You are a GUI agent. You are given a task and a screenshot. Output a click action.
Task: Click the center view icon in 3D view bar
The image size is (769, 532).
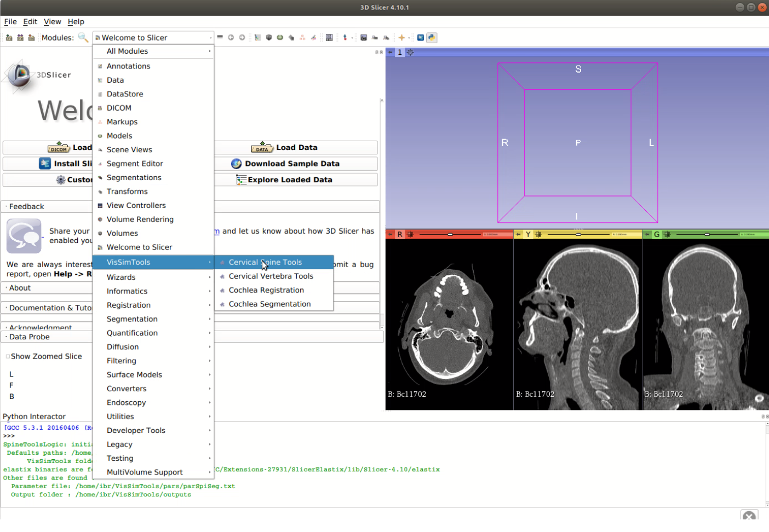tap(410, 53)
